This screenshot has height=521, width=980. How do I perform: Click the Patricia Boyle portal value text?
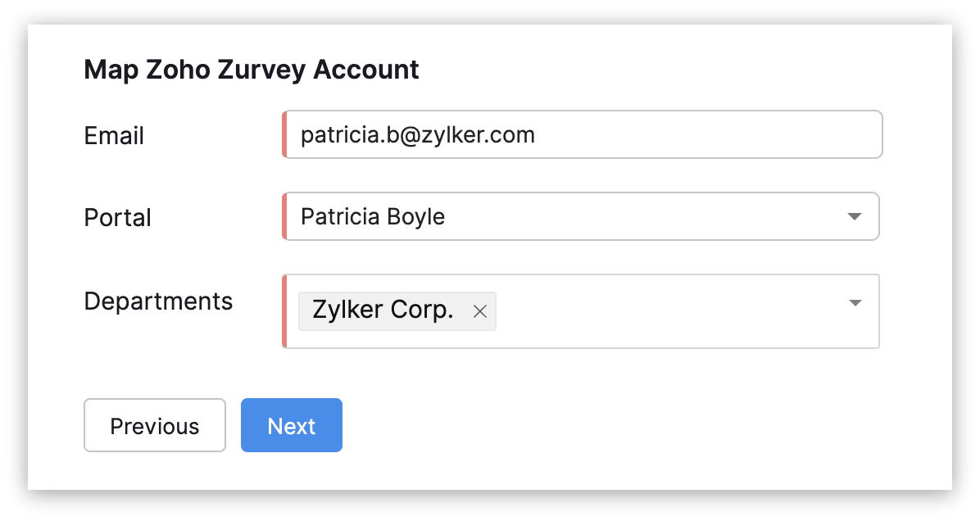point(373,216)
